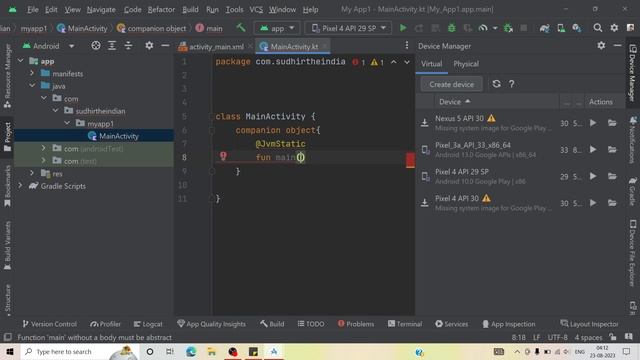The height and width of the screenshot is (360, 640).
Task: Open the File menu
Action: click(32, 9)
